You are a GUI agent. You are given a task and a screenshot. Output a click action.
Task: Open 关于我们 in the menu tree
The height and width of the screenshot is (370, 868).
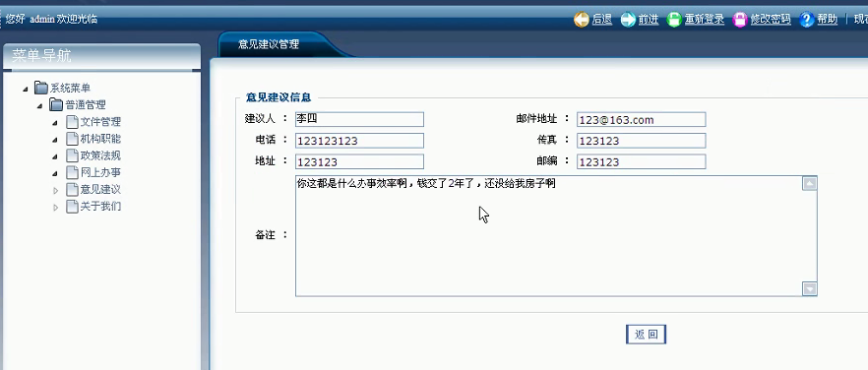coord(100,207)
